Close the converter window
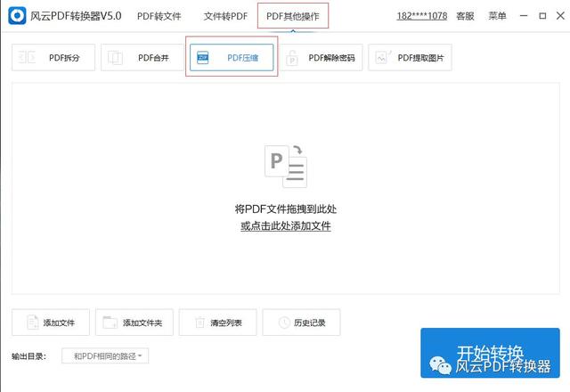The height and width of the screenshot is (392, 570). click(560, 16)
